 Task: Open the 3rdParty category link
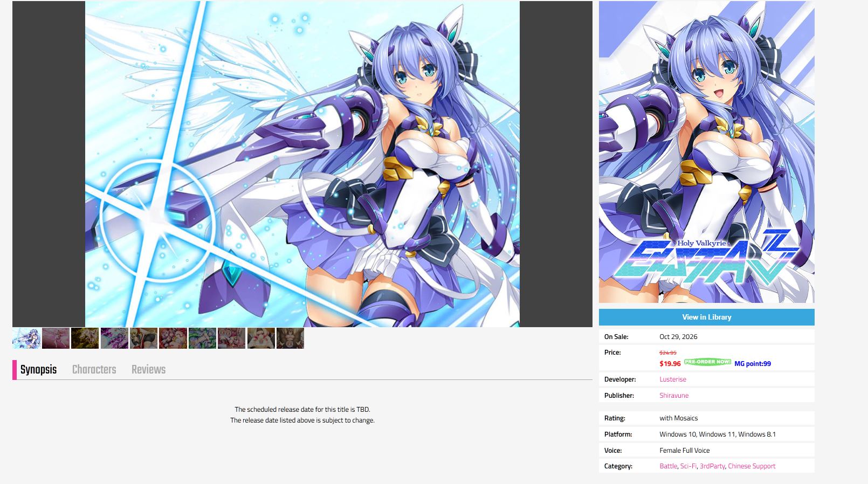712,466
